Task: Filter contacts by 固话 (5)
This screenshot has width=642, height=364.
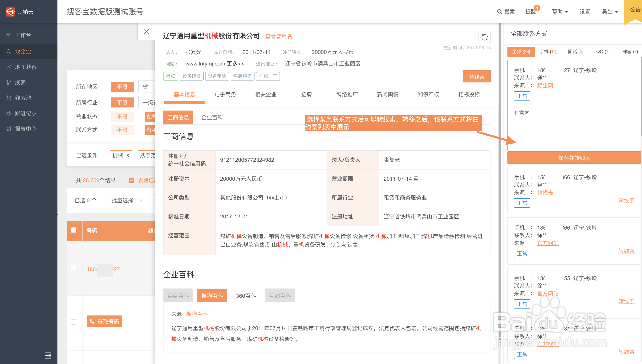Action: tap(575, 52)
